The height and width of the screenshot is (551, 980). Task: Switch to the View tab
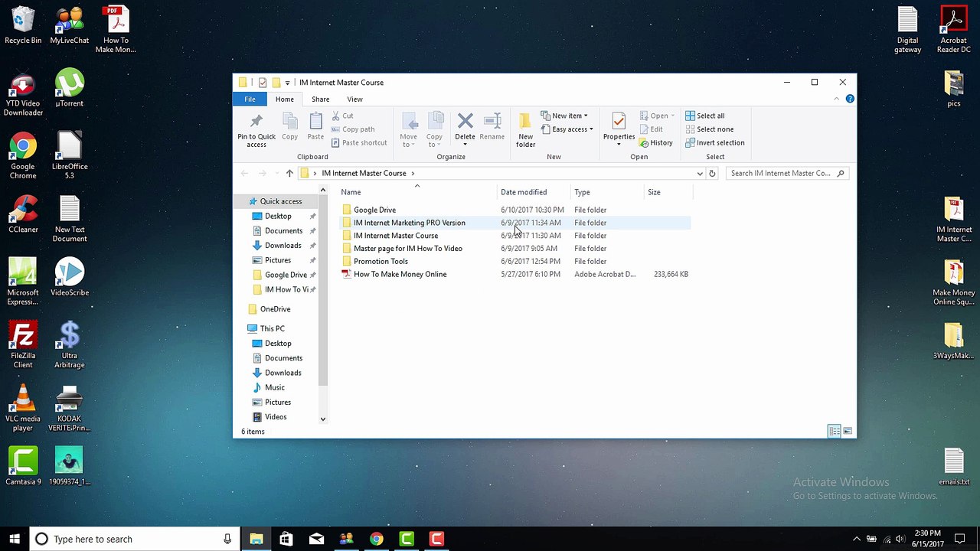(x=354, y=99)
